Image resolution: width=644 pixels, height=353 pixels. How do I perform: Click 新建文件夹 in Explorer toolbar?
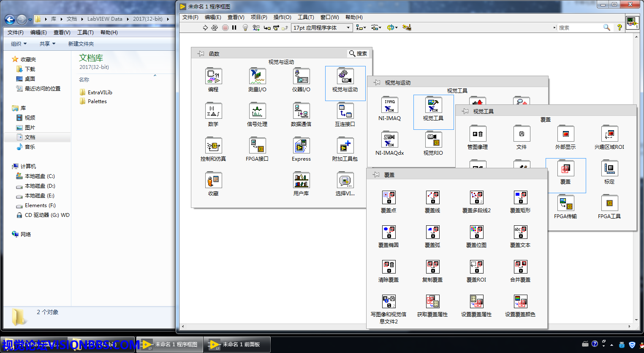pyautogui.click(x=81, y=44)
